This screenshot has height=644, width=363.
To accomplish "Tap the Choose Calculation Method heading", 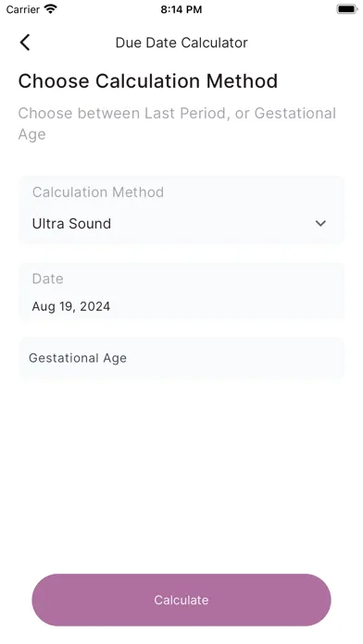I will 148,80.
